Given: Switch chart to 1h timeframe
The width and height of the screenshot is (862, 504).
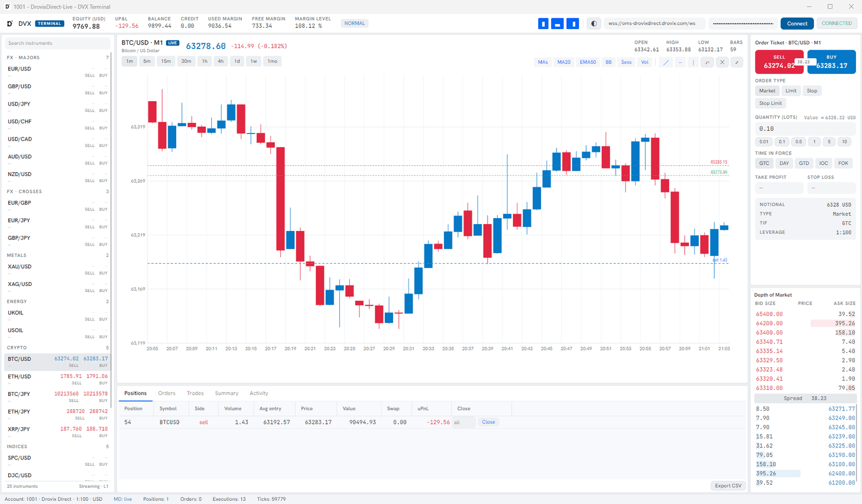Looking at the screenshot, I should pos(205,61).
